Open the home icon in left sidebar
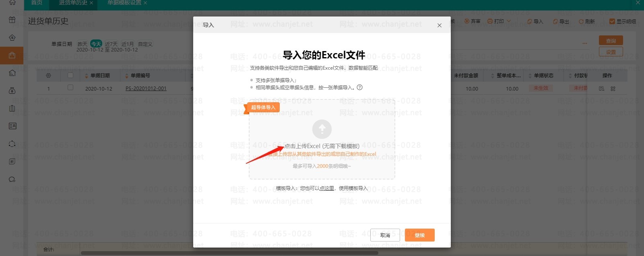 12,2
